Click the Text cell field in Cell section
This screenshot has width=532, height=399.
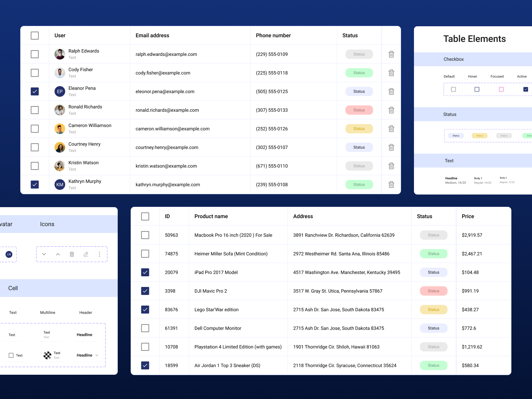tap(12, 335)
